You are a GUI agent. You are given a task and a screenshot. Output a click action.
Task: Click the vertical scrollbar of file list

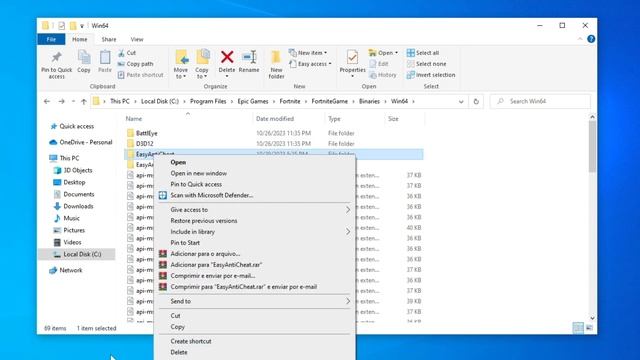pos(592,146)
